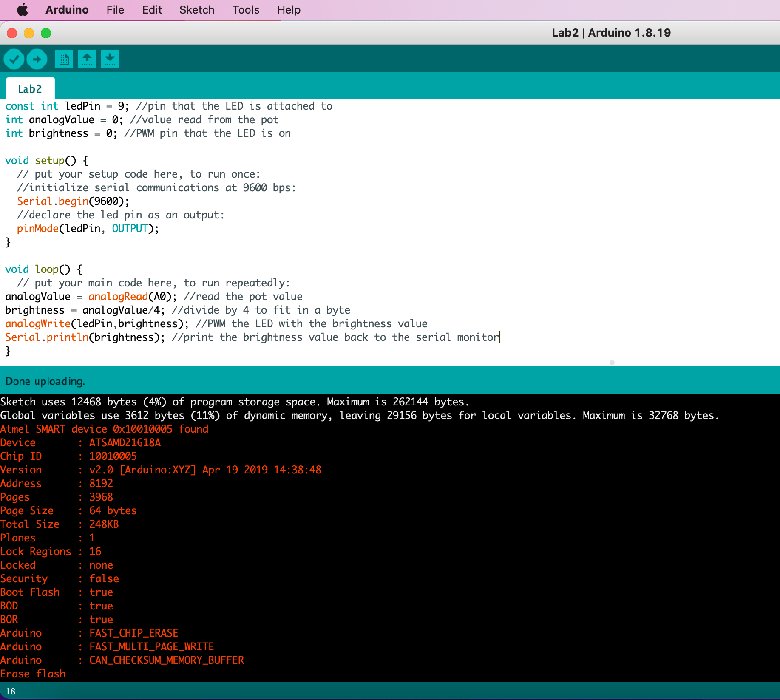This screenshot has height=700, width=780.
Task: Click the 'ATSAMD21G18A' device value
Action: [125, 442]
